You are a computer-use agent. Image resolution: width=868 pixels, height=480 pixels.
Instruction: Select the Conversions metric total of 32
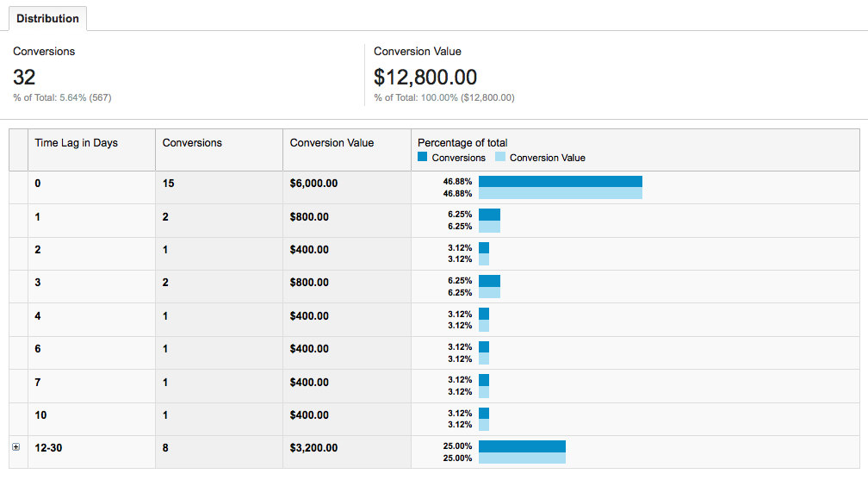coord(24,78)
